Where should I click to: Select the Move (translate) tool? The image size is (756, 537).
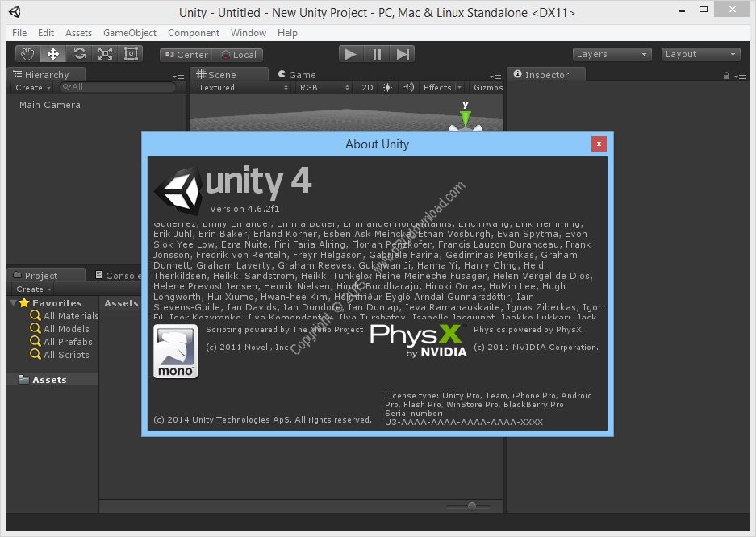(53, 54)
